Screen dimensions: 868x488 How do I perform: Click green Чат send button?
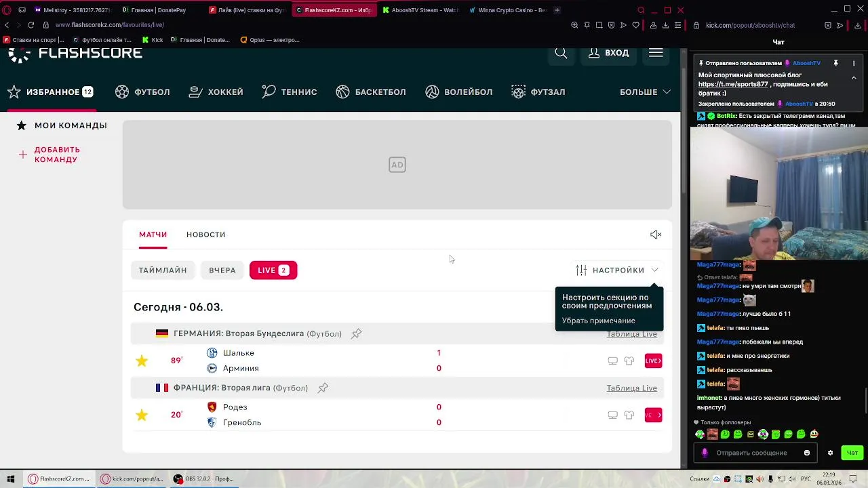[x=852, y=453]
